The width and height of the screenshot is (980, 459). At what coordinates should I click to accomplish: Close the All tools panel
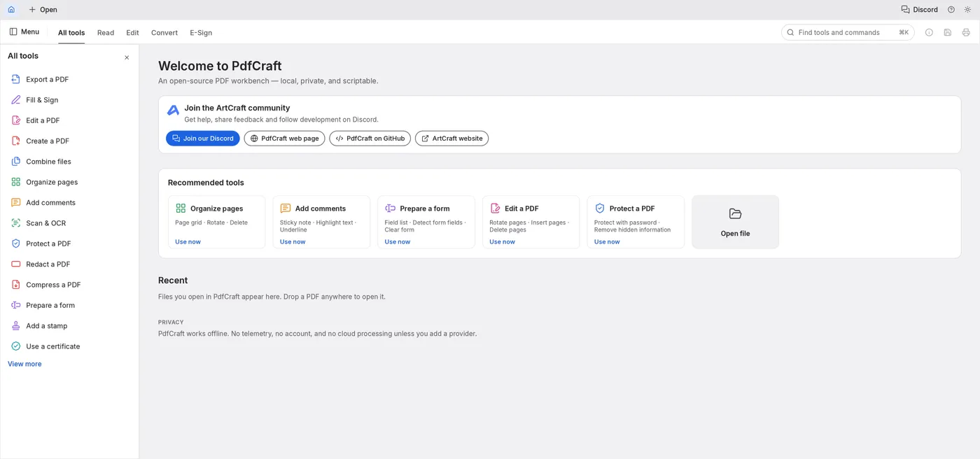(127, 57)
